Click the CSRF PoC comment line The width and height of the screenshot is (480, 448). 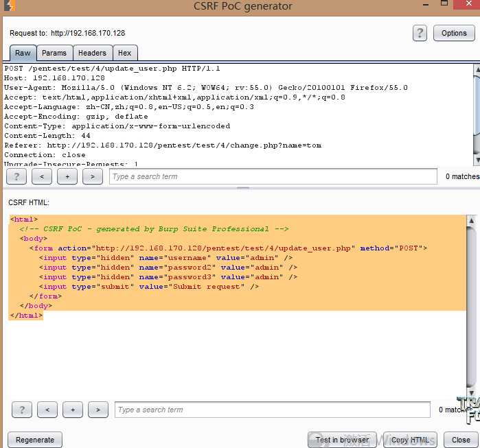tap(154, 229)
